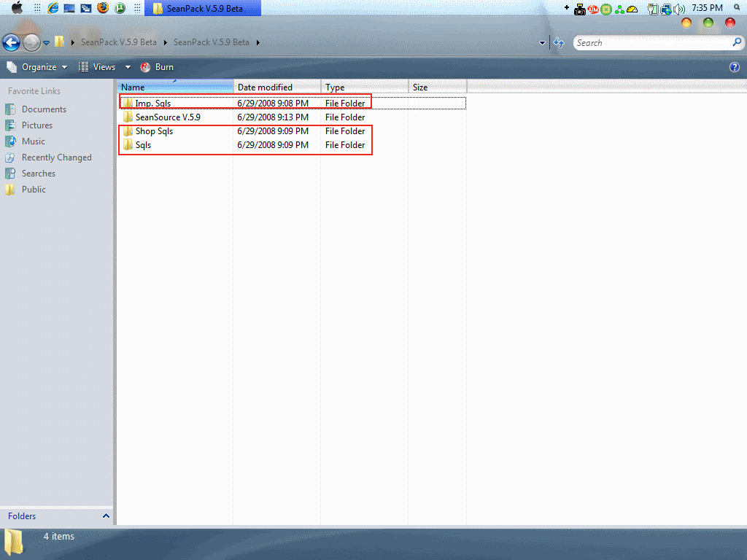
Task: Click the first SeanPack V.5.9 Beta breadcrumb
Action: (119, 42)
